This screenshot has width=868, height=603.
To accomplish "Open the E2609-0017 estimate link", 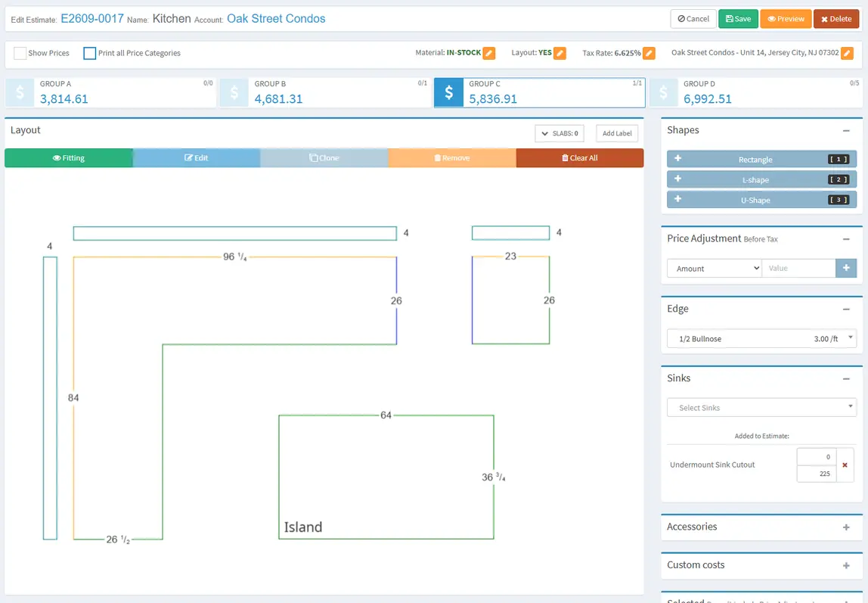I will click(x=92, y=18).
